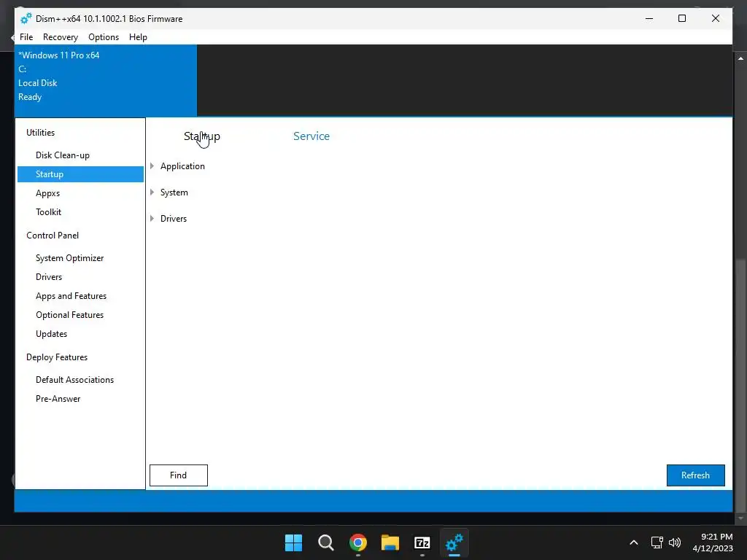Open Appxs in the sidebar
The height and width of the screenshot is (560, 747).
coord(47,193)
